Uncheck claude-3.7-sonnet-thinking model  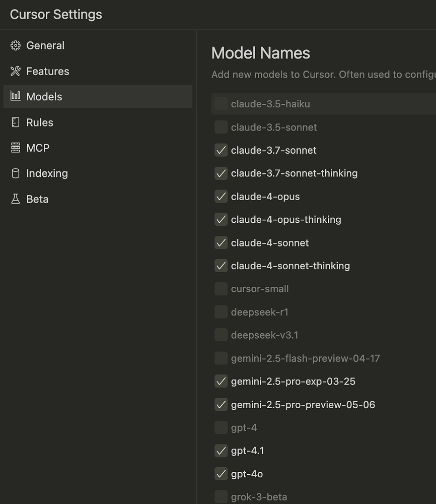[x=221, y=173]
